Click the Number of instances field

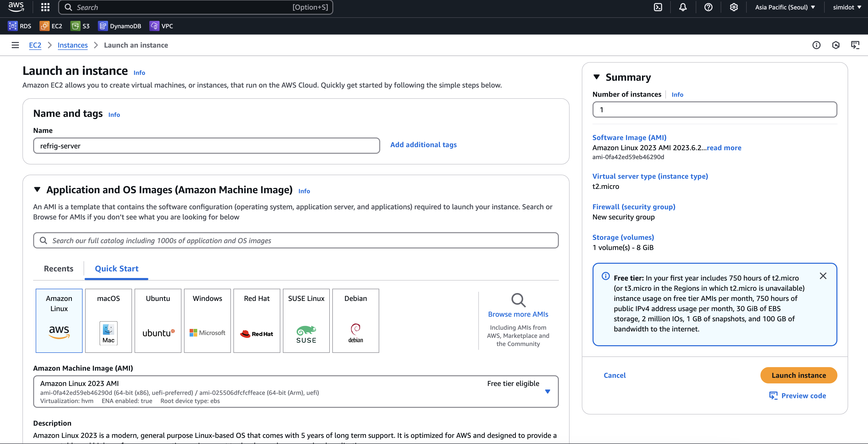(714, 110)
